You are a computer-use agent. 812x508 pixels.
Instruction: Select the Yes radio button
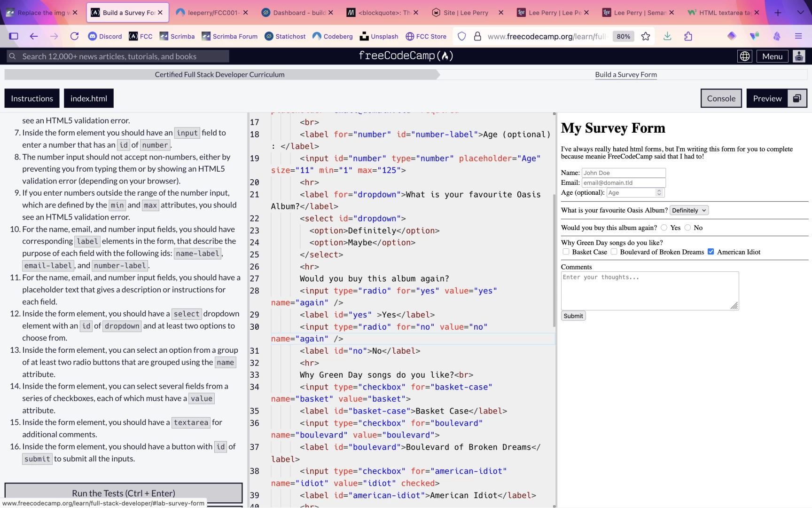pos(664,228)
